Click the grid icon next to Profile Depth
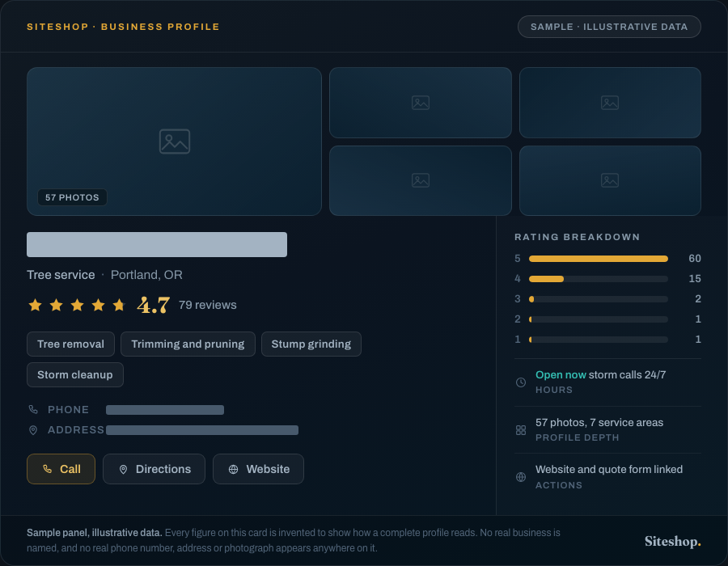The image size is (728, 566). [x=521, y=430]
